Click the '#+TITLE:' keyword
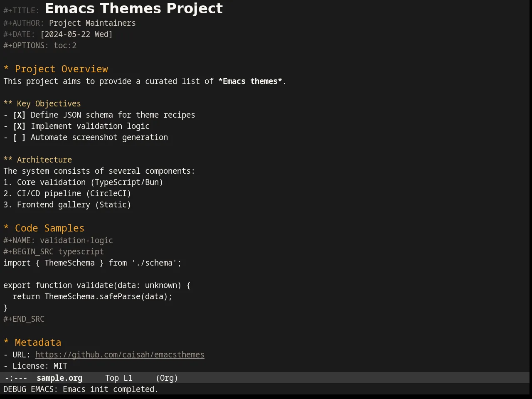This screenshot has width=532, height=399. pyautogui.click(x=21, y=10)
